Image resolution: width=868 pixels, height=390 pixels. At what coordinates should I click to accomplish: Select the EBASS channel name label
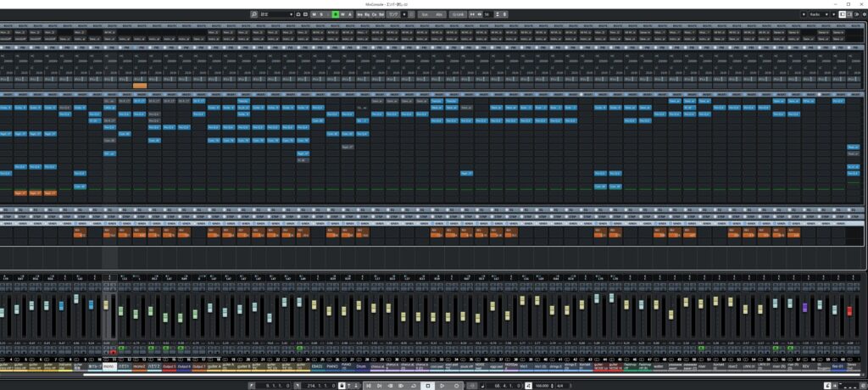315,367
